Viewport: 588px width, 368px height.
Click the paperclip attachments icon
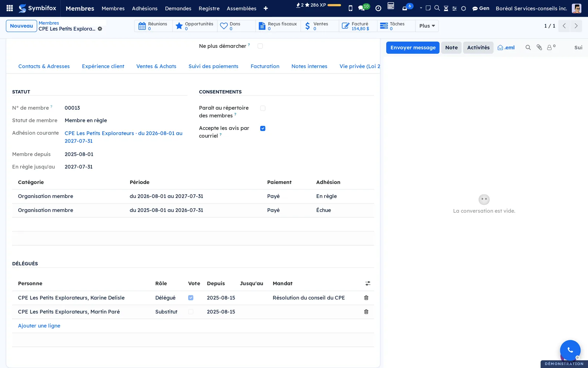(x=539, y=47)
